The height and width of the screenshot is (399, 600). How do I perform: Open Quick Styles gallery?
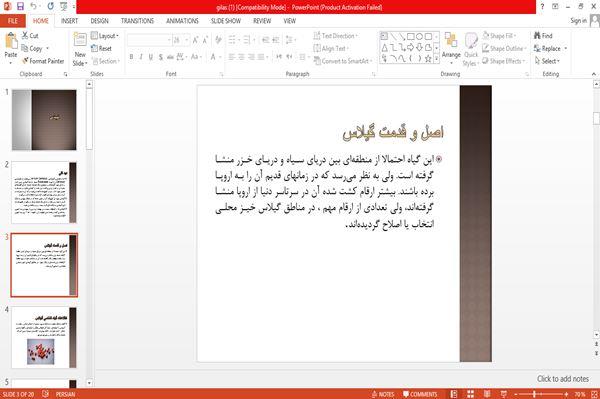tap(471, 49)
